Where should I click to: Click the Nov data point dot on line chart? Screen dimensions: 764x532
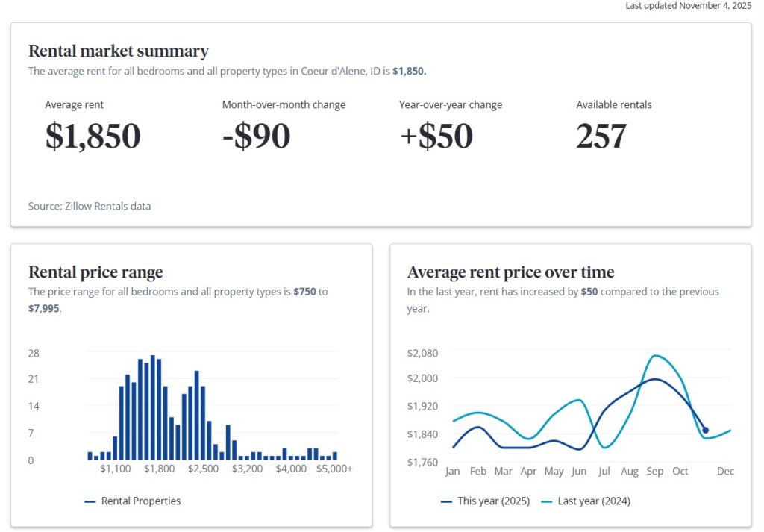[705, 430]
